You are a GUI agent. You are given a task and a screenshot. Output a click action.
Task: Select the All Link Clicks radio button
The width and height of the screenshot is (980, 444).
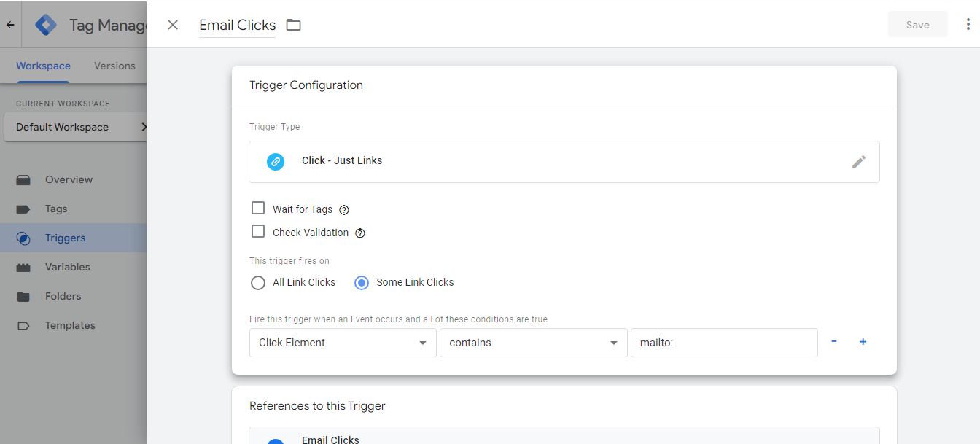258,283
